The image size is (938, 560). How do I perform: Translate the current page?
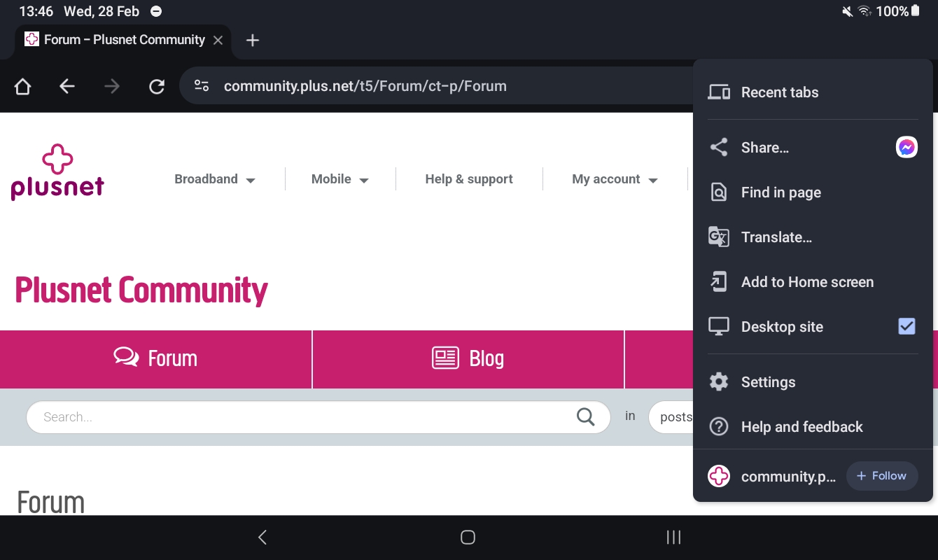pyautogui.click(x=777, y=237)
